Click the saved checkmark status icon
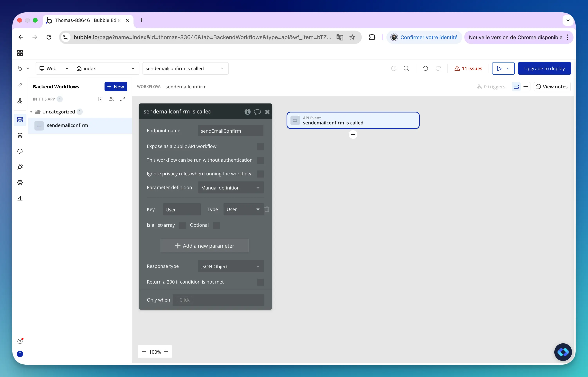Viewport: 588px width, 377px height. coord(394,69)
